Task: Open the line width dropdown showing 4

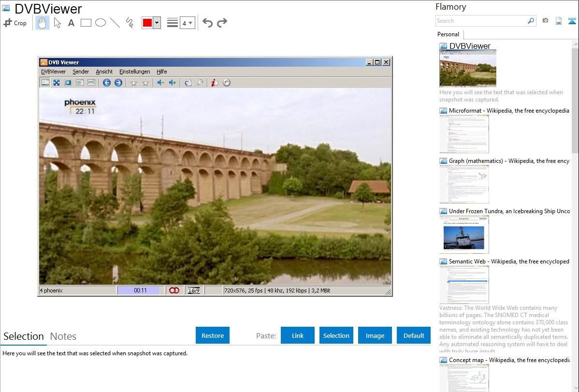Action: [188, 23]
